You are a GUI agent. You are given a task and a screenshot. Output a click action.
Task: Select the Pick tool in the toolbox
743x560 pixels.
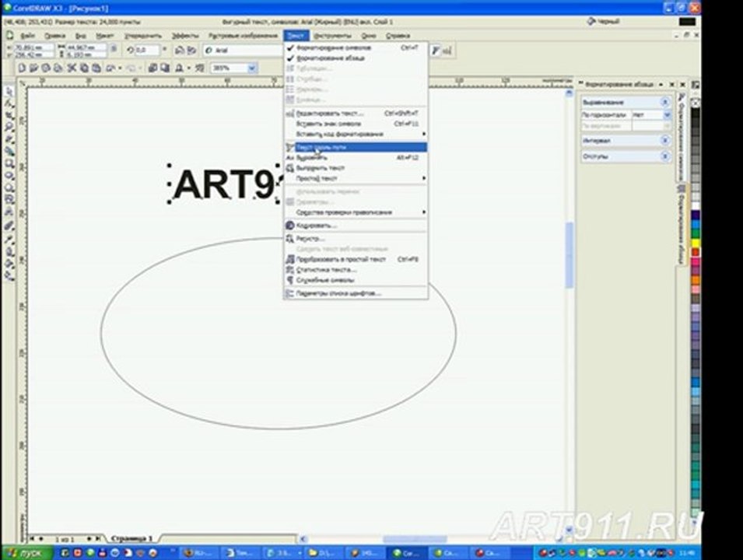9,92
